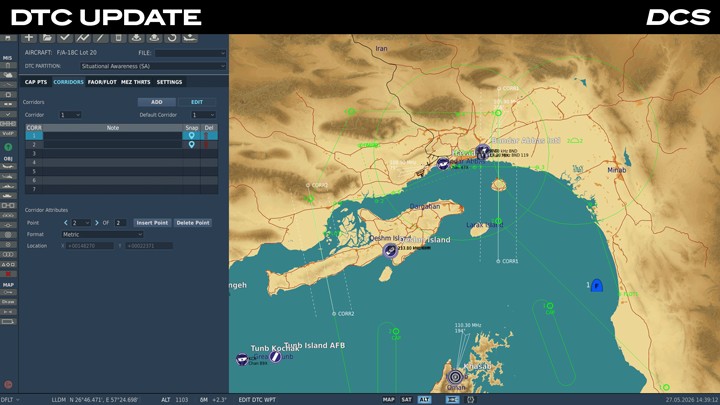Click the trash can toolbar icon
This screenshot has width=720, height=405.
coord(118,38)
